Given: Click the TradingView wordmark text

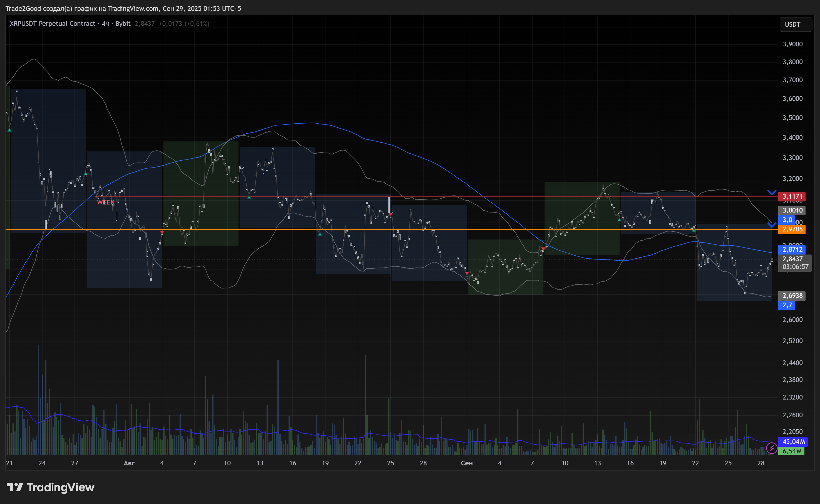Looking at the screenshot, I should click(60, 487).
